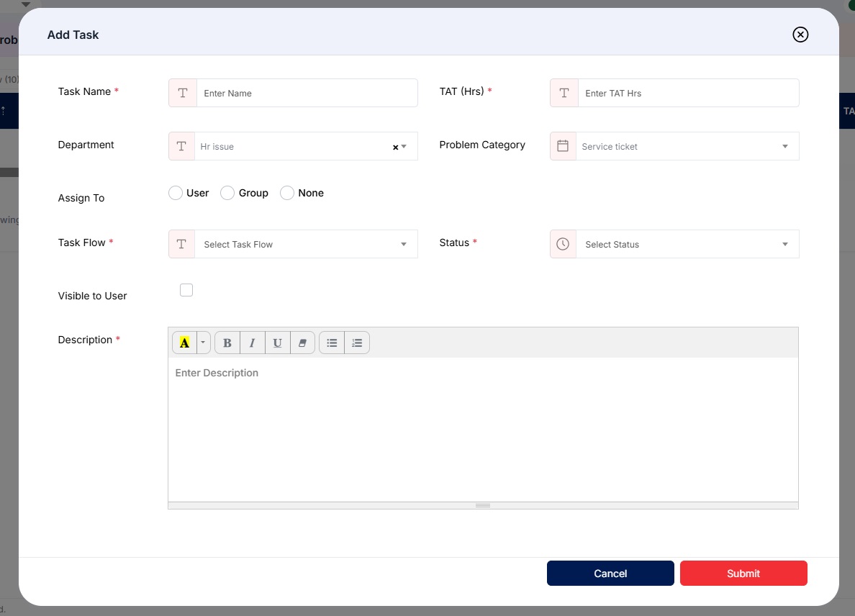Submit the Add Task form
This screenshot has height=616, width=855.
tap(743, 573)
